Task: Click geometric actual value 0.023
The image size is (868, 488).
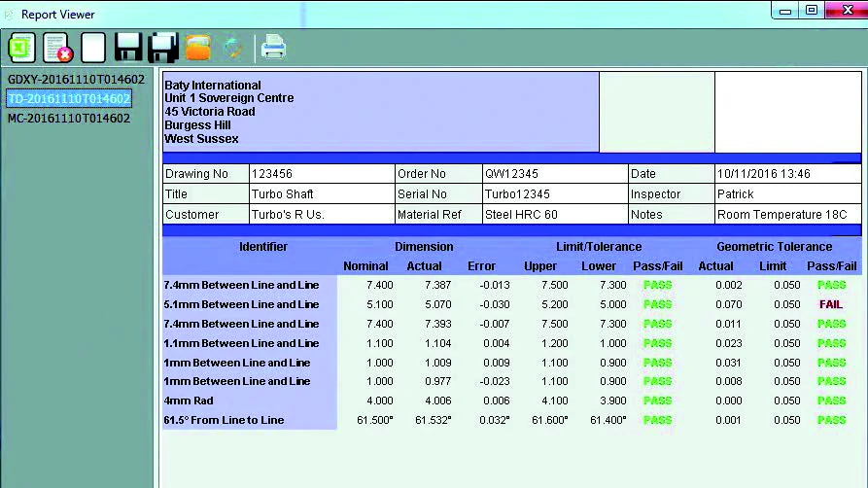Action: coord(728,343)
